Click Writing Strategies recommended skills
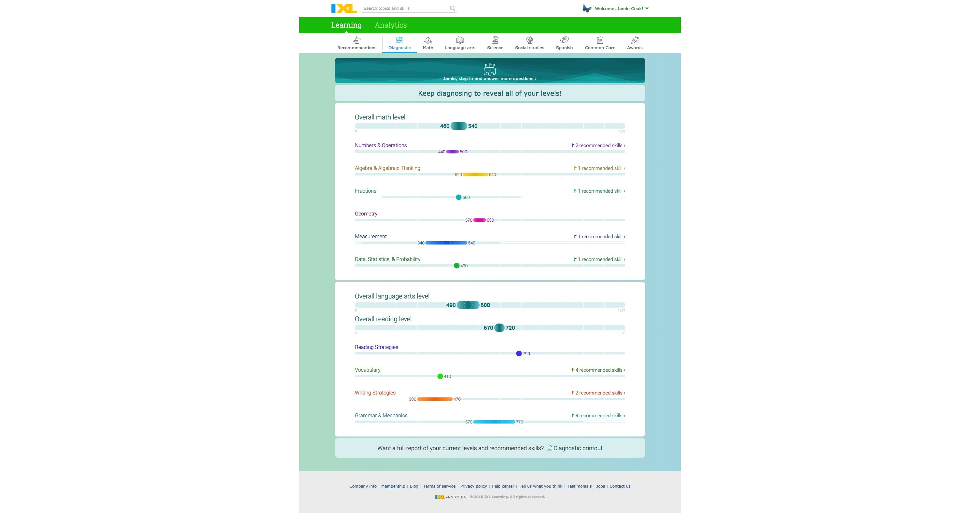Screen dimensions: 980x513 596,393
